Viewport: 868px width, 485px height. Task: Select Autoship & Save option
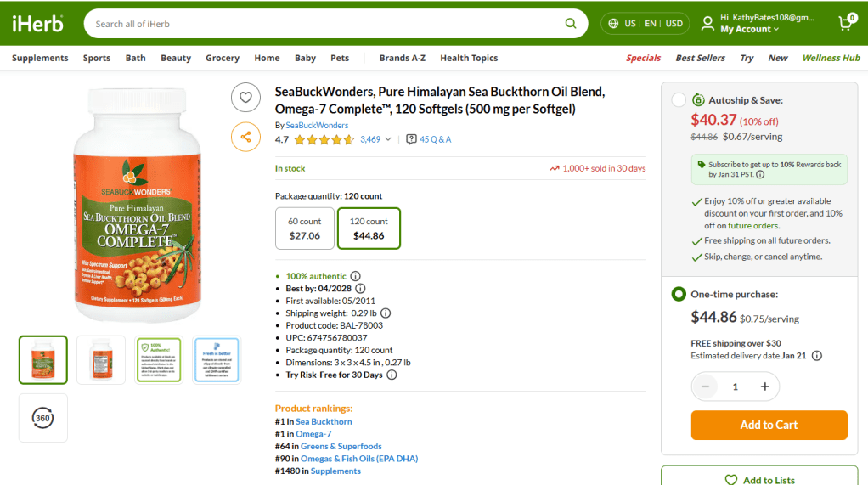679,100
